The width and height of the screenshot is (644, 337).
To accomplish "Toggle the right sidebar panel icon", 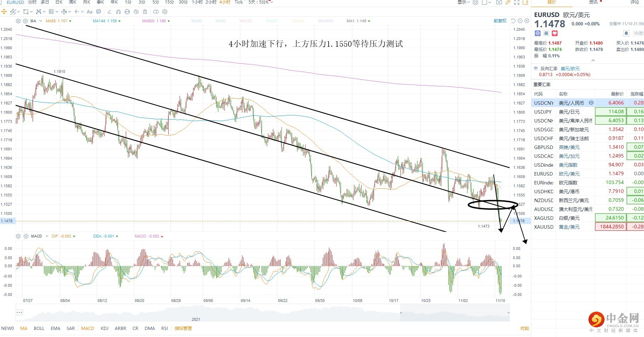I will (x=525, y=2).
